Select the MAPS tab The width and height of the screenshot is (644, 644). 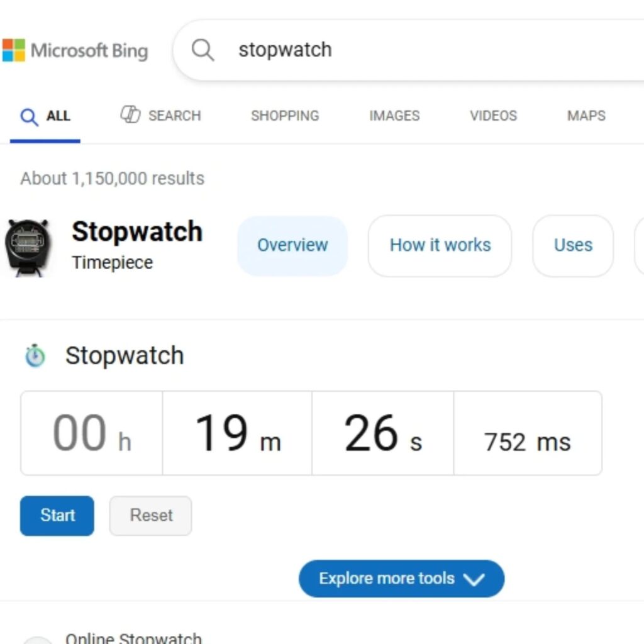click(586, 116)
